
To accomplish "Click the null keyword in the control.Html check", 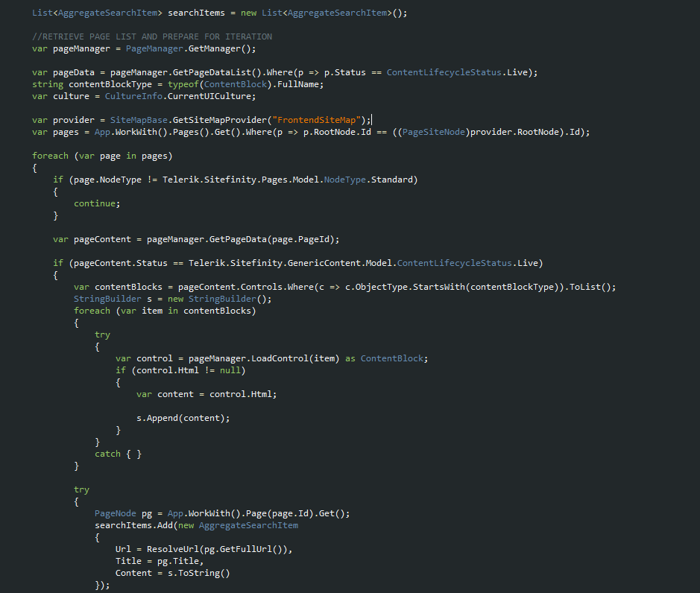I will [230, 370].
